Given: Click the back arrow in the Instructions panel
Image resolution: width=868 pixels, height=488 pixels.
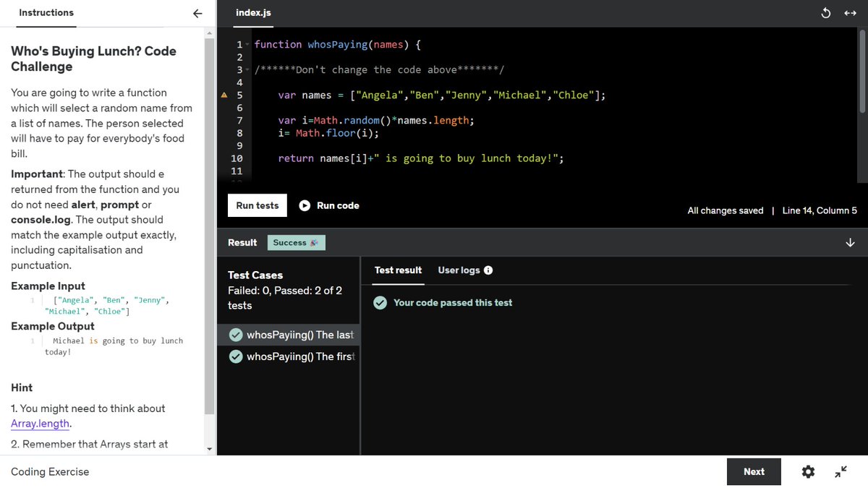Looking at the screenshot, I should [197, 12].
